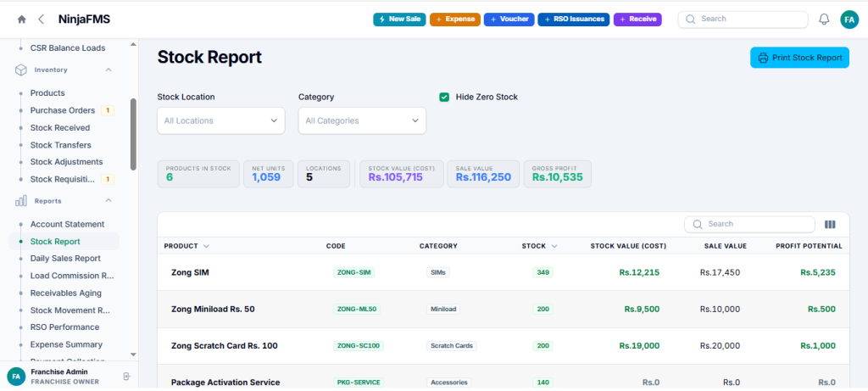Open Stock Transfers in sidebar
Screen dimensions: 868x391
(x=61, y=144)
